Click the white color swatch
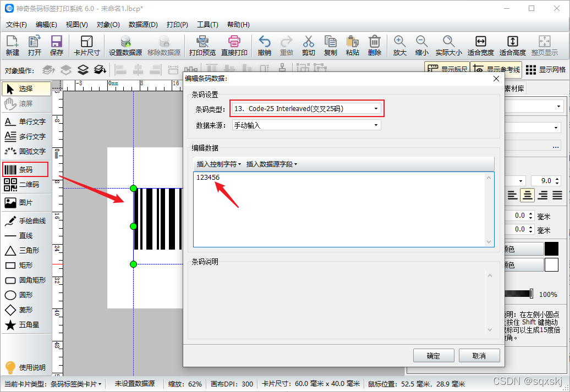The width and height of the screenshot is (570, 392). pyautogui.click(x=551, y=265)
